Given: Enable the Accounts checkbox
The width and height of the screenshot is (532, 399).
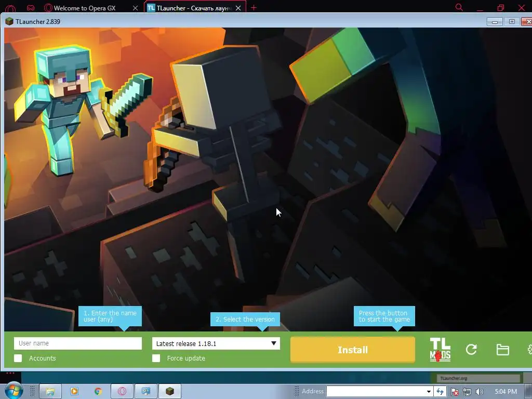Looking at the screenshot, I should (18, 358).
